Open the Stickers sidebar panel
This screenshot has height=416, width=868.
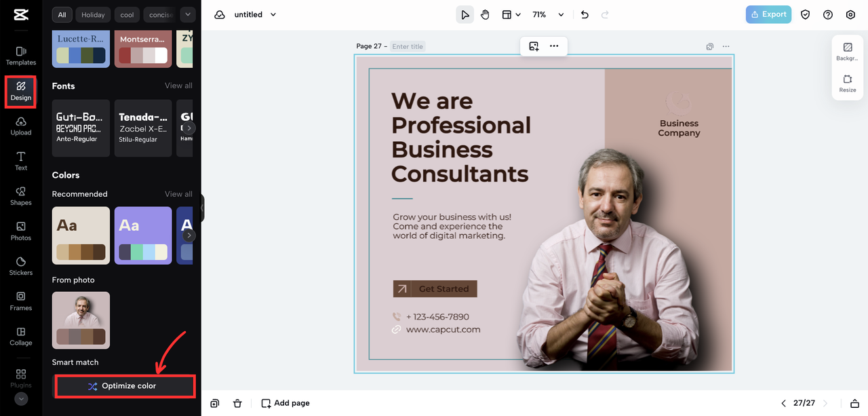[x=21, y=266]
